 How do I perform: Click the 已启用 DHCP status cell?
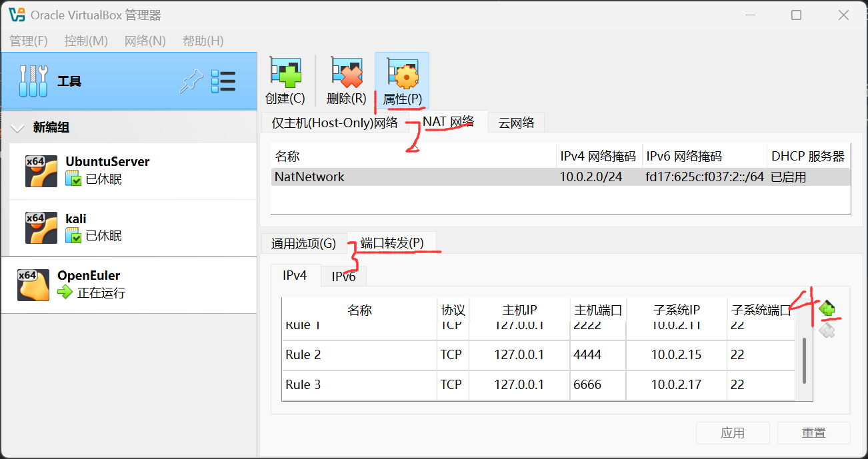(x=809, y=177)
